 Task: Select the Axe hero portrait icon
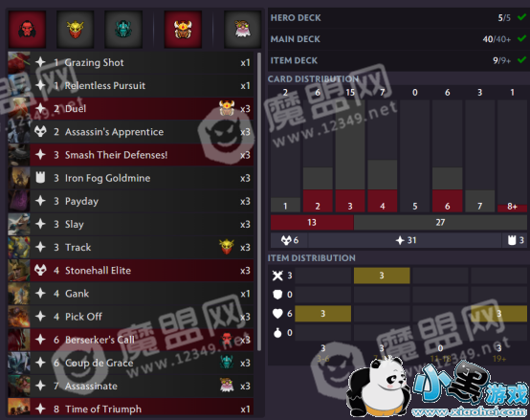[x=27, y=29]
